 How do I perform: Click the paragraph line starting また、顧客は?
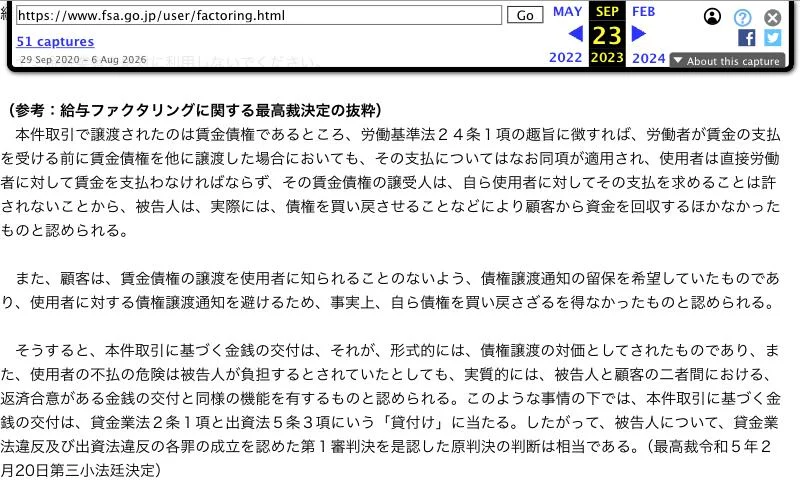tap(397, 278)
